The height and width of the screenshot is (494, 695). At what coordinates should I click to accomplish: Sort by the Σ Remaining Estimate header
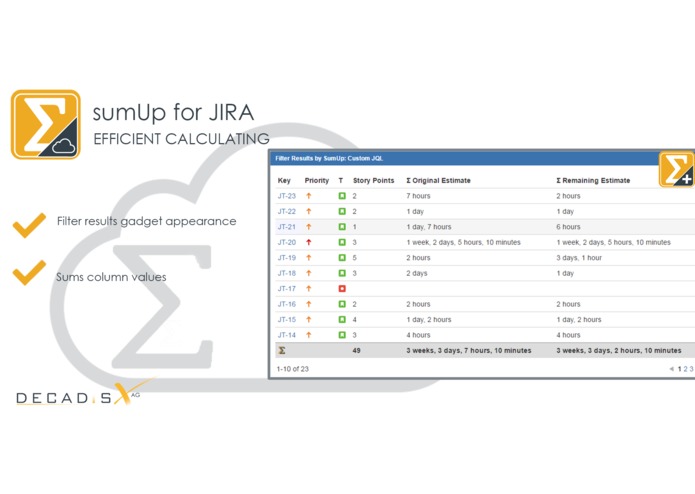[593, 180]
